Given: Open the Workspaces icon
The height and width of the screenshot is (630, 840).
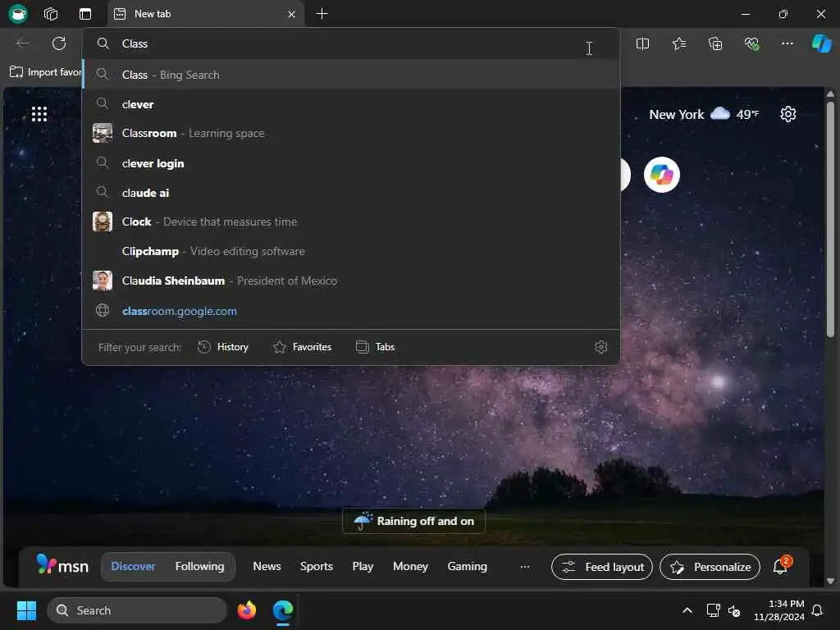Looking at the screenshot, I should (x=51, y=14).
